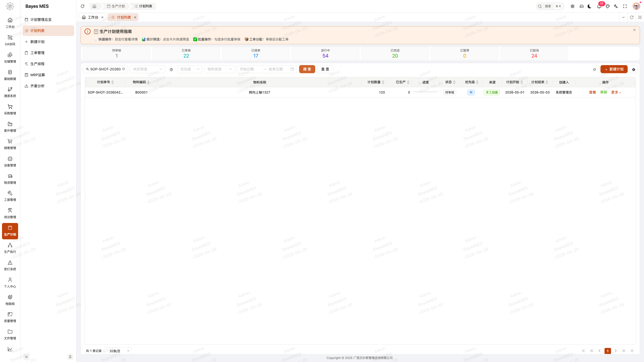Expand the 更多 actions menu in row
This screenshot has height=362, width=644.
[616, 92]
